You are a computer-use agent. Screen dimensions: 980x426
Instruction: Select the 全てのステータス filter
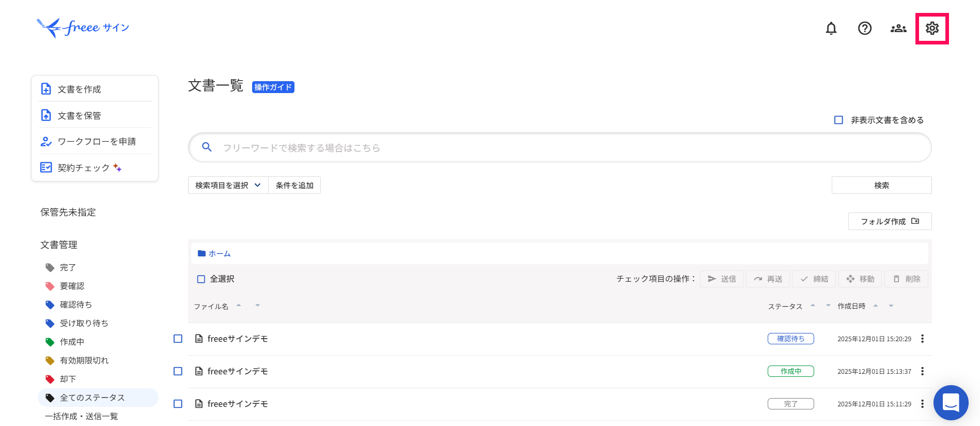click(x=91, y=398)
